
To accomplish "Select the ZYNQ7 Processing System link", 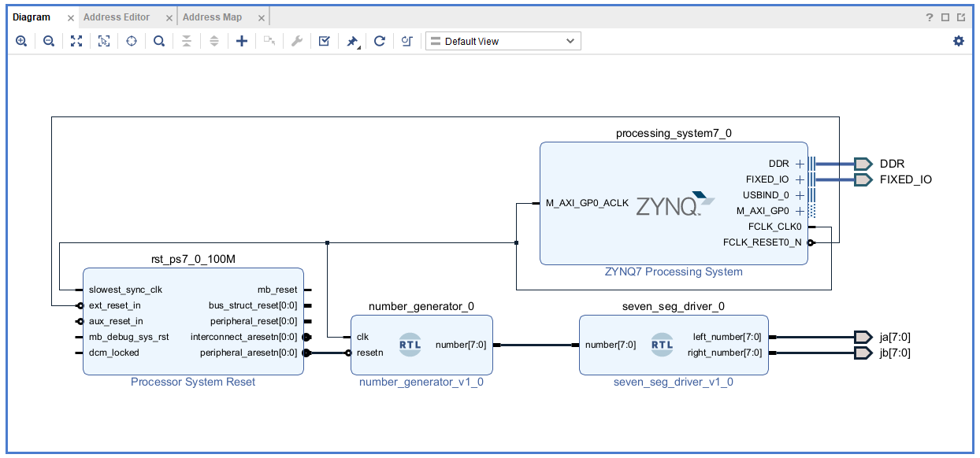I will coord(674,272).
